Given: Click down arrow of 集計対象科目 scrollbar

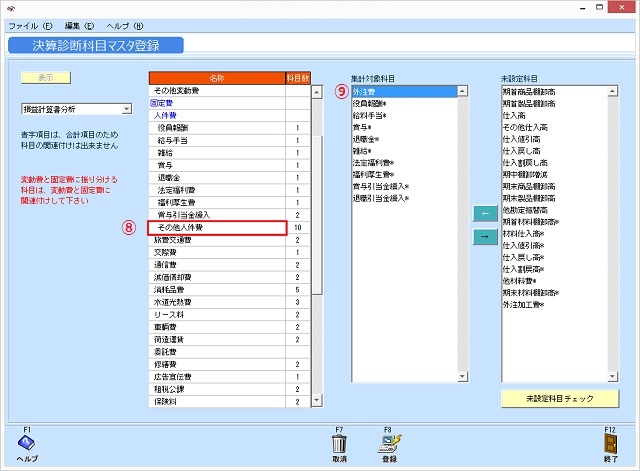Looking at the screenshot, I should (x=462, y=376).
